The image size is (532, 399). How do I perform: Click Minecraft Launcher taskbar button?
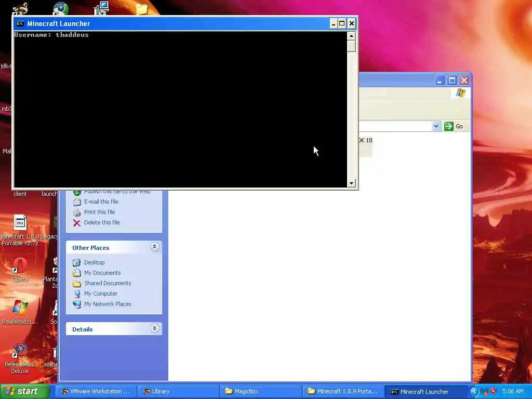click(425, 392)
